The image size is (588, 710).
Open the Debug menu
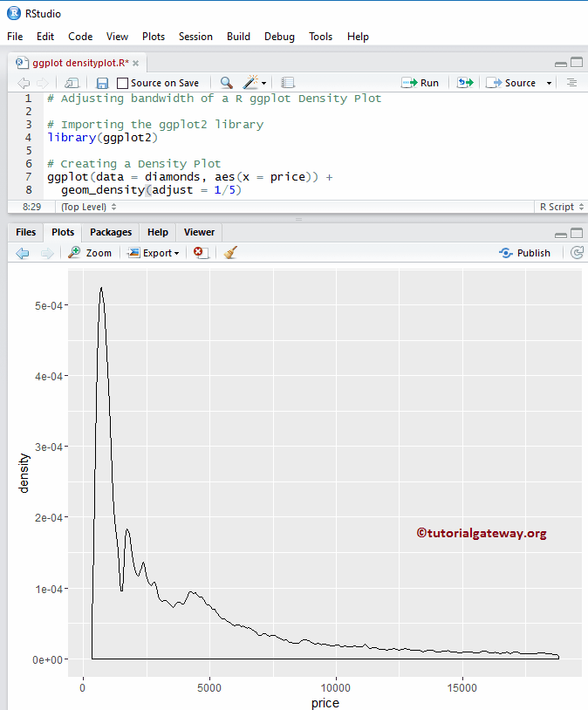279,37
